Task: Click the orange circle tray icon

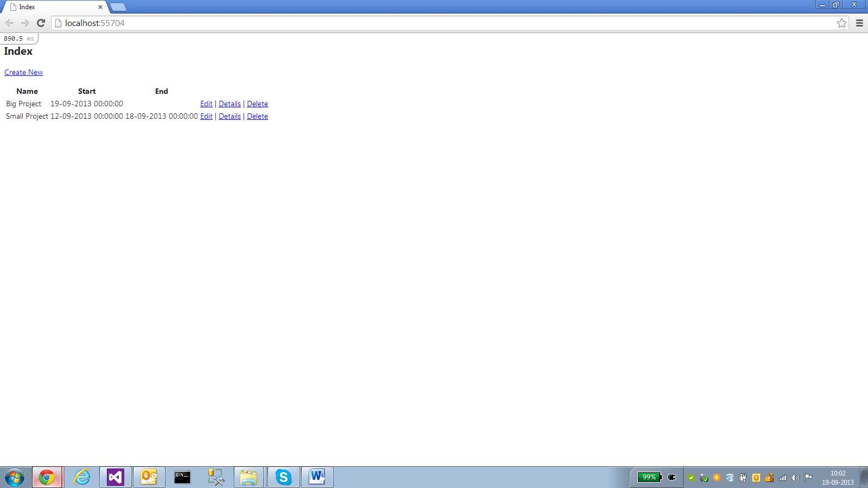Action: pyautogui.click(x=717, y=478)
